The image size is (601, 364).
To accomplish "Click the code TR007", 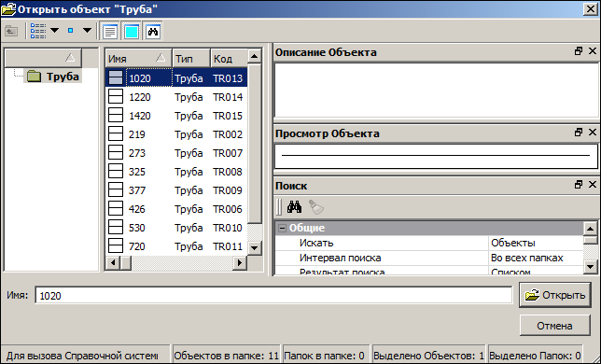I will click(228, 153).
